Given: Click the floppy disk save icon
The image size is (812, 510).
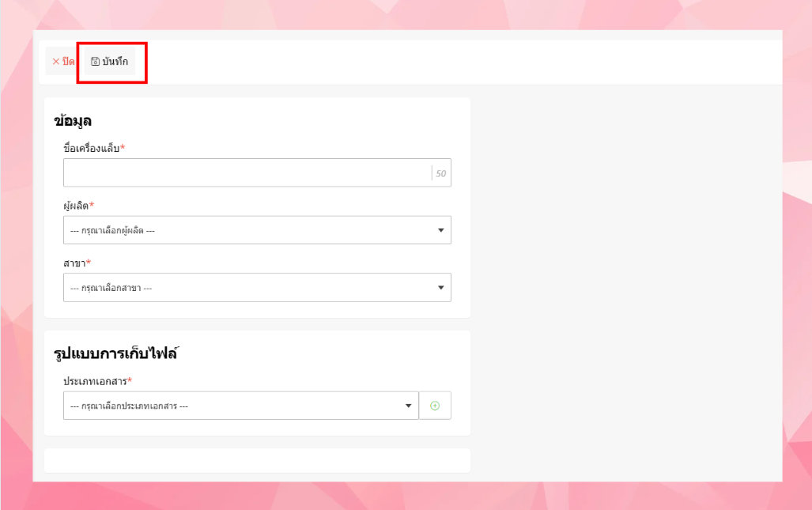Looking at the screenshot, I should pyautogui.click(x=96, y=62).
